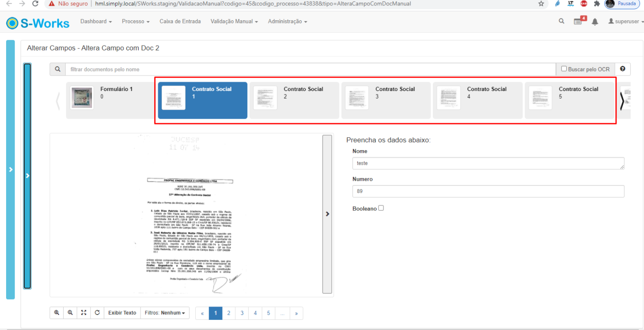Screen dimensions: 644x330
Task: Enable the Buscar pelo OCR checkbox
Action: (564, 69)
